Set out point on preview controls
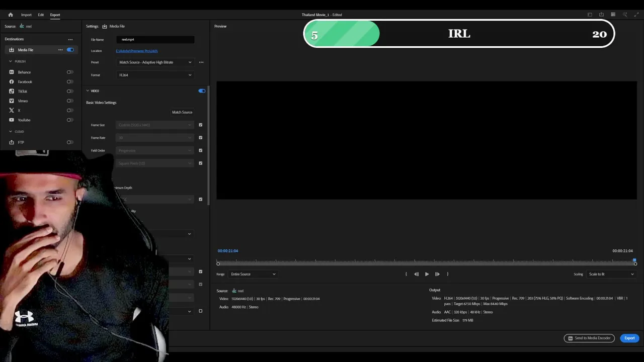This screenshot has width=644, height=362. [x=448, y=274]
